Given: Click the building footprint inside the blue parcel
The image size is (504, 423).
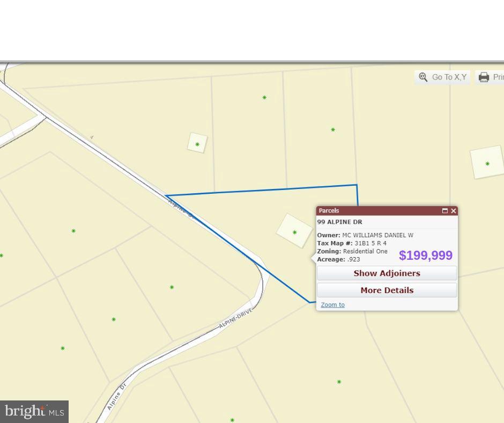Looking at the screenshot, I should (294, 231).
